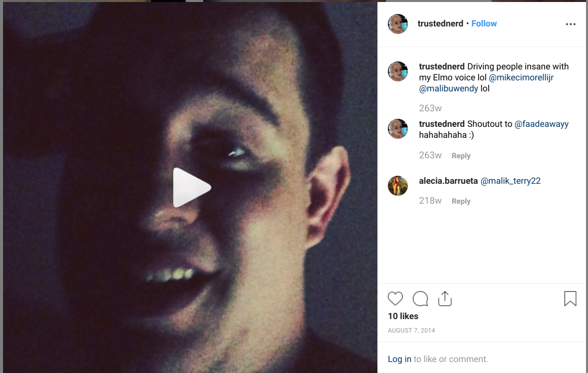Share the post using share icon

pos(445,298)
